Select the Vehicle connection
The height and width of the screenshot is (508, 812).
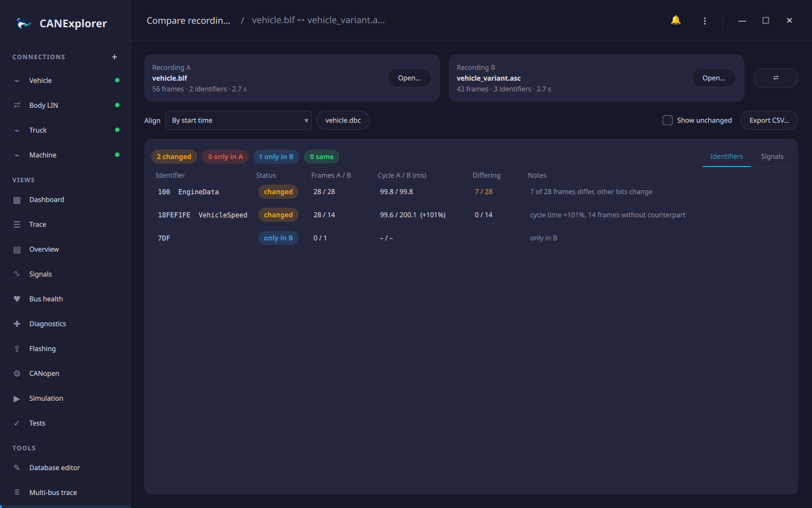click(x=65, y=81)
